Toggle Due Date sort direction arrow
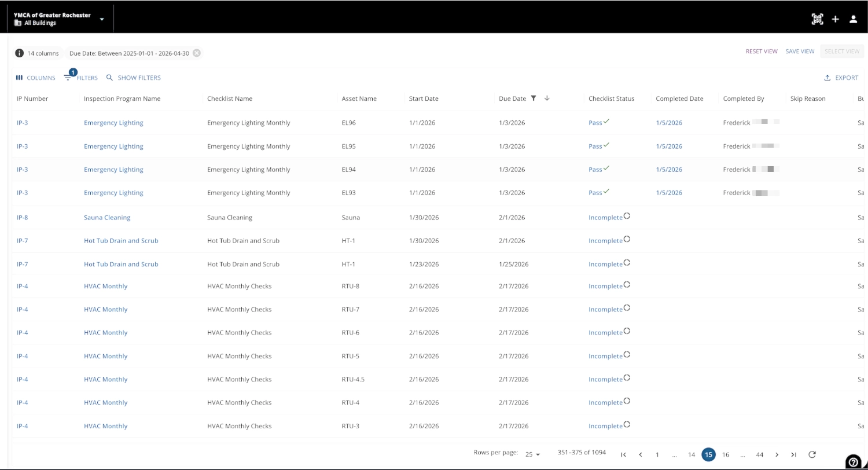This screenshot has height=470, width=868. (547, 98)
